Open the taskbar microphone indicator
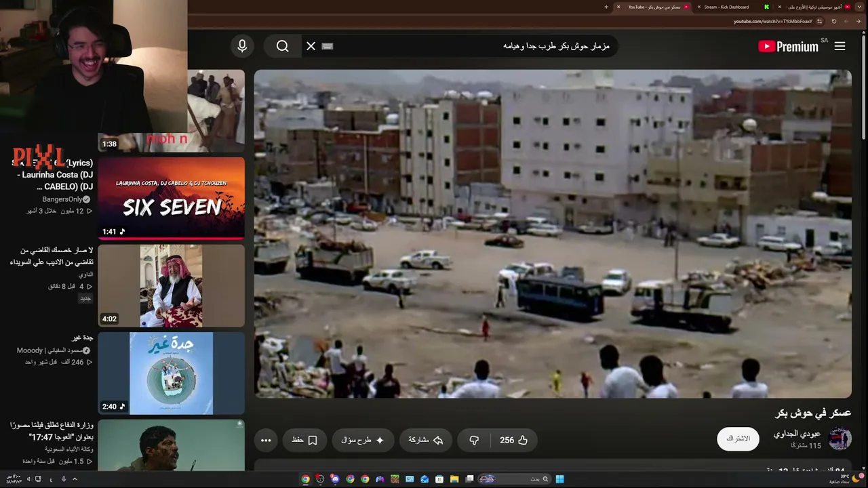Viewport: 868px width, 488px height. coord(64,479)
